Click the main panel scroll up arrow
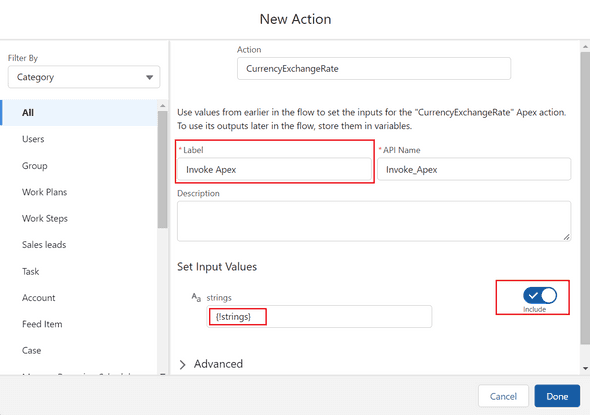Viewport: 590px width, 415px height. tap(585, 47)
